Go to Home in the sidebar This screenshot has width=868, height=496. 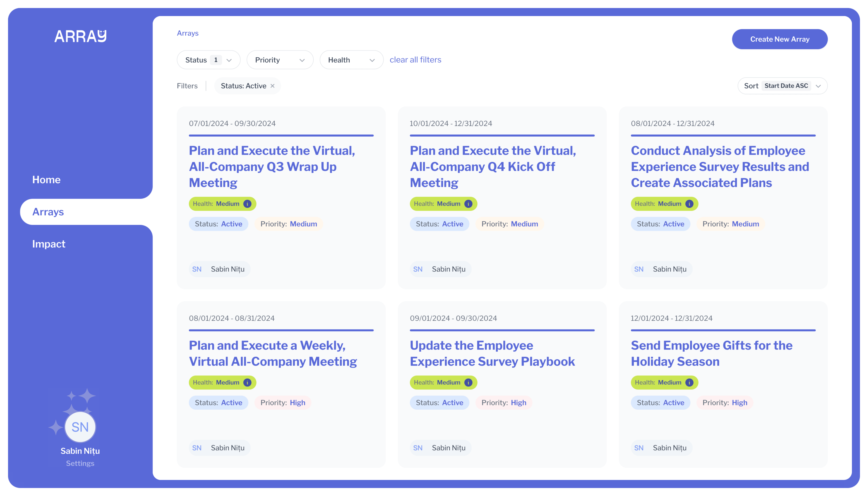(x=46, y=180)
